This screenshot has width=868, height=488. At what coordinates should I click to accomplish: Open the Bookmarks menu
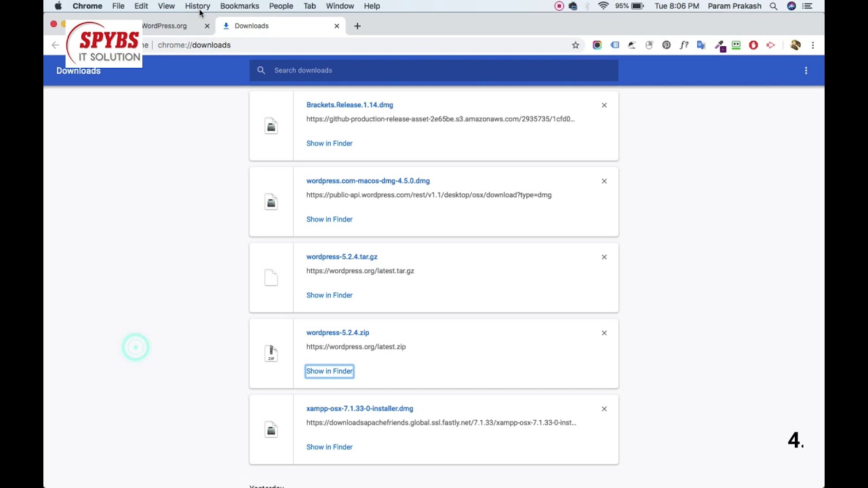(x=239, y=6)
